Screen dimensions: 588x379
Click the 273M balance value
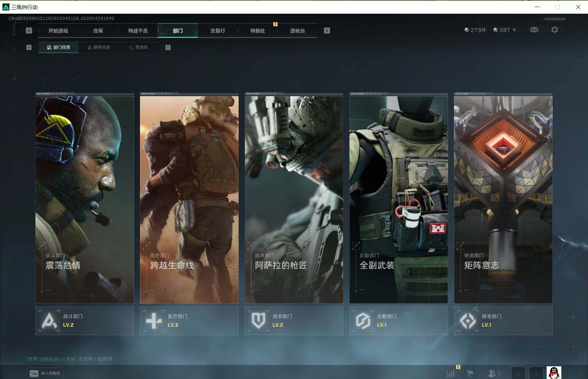478,30
